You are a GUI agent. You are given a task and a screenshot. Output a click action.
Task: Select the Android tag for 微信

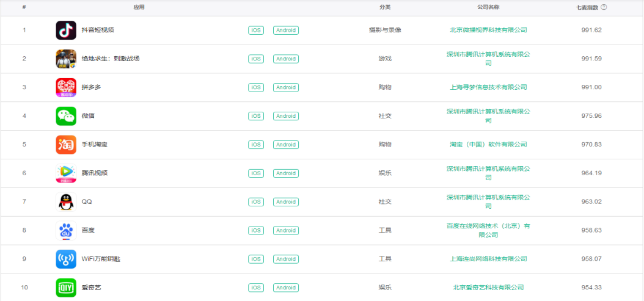[285, 116]
